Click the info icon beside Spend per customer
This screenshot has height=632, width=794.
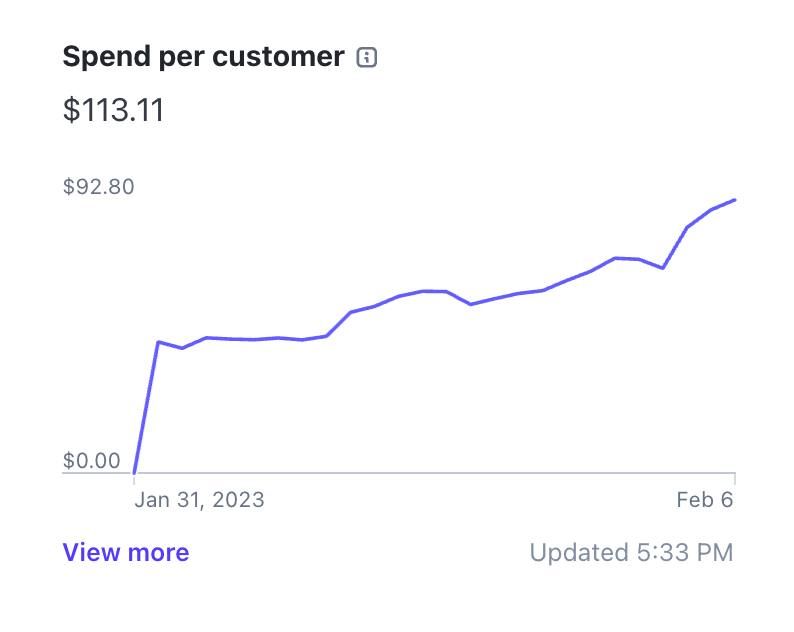point(367,58)
